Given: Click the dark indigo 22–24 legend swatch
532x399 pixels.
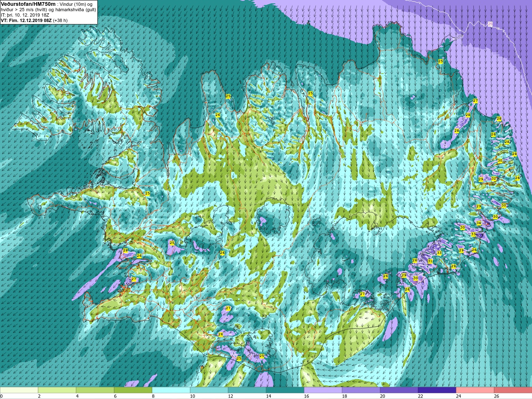Looking at the screenshot, I should pos(437,390).
